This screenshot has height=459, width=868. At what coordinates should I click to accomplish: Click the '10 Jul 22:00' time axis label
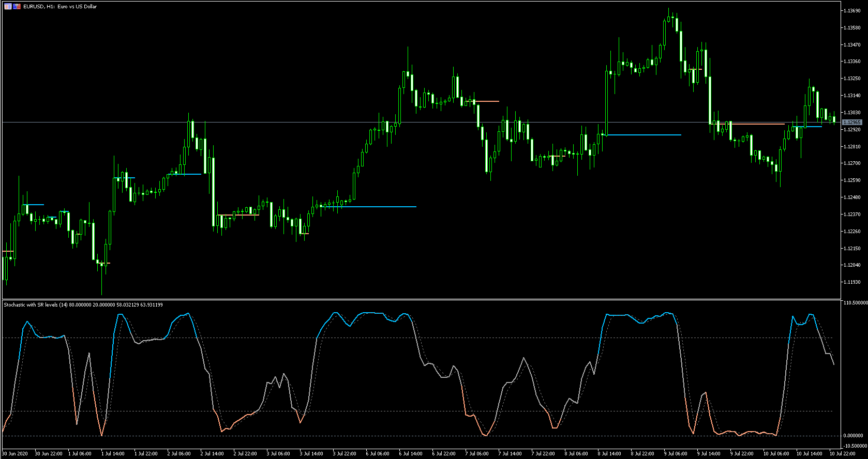tap(842, 454)
